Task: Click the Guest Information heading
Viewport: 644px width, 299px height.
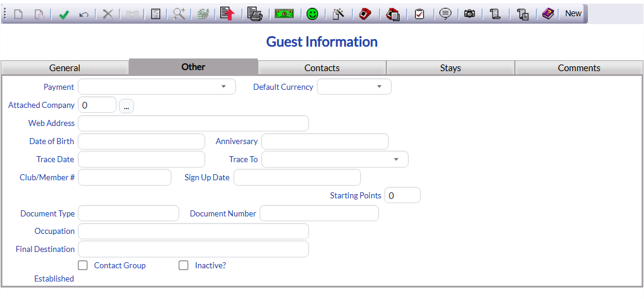Action: (322, 42)
